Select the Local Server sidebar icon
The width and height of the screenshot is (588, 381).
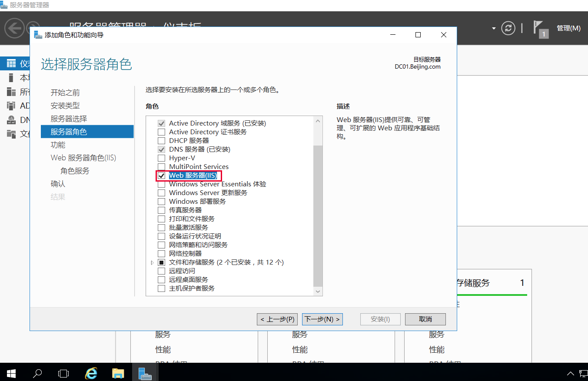11,78
